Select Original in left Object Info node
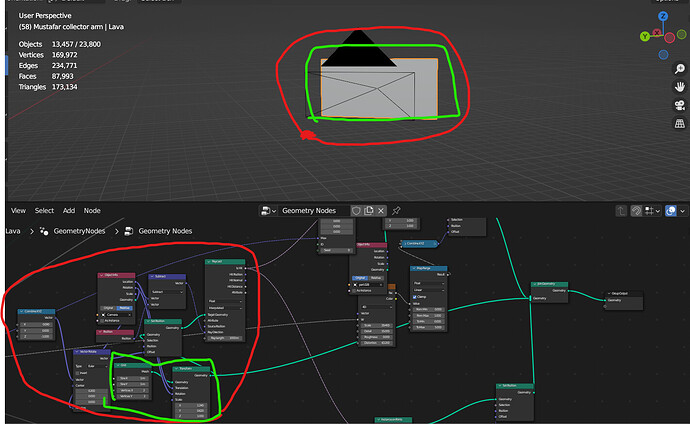The image size is (690, 424). [x=108, y=308]
